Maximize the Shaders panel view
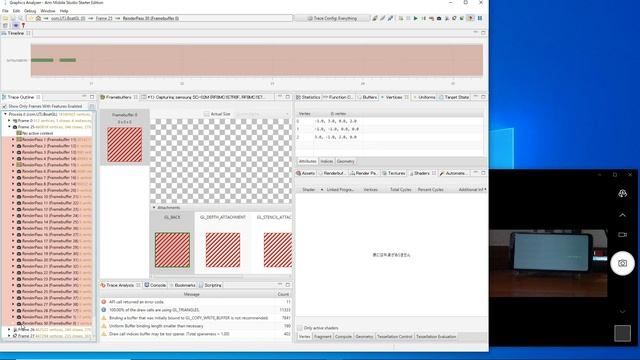The height and width of the screenshot is (360, 640). click(x=483, y=173)
